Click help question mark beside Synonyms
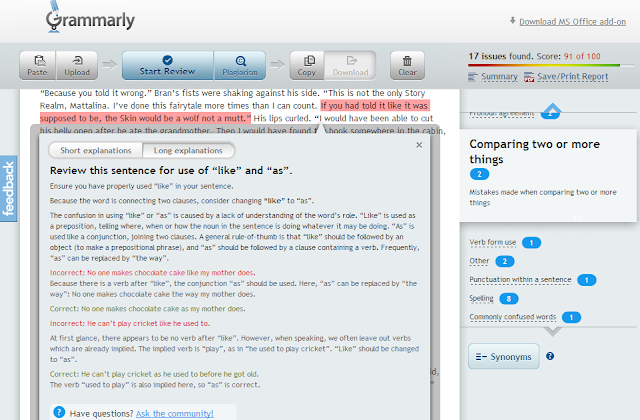Viewport: 640px width, 420px height. click(x=550, y=356)
